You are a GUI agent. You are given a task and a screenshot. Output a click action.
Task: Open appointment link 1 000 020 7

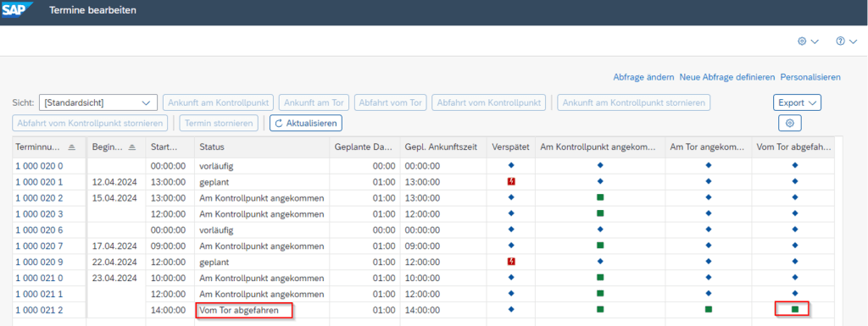coord(39,246)
